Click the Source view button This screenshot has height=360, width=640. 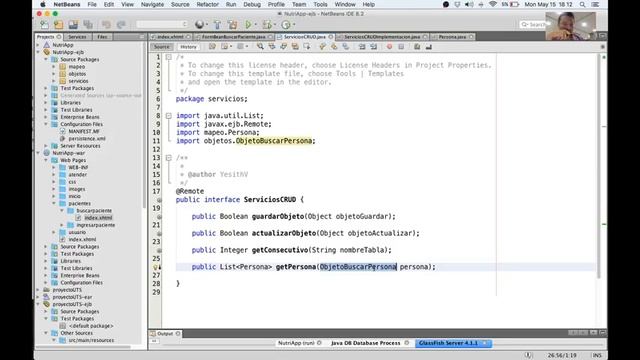pos(162,47)
